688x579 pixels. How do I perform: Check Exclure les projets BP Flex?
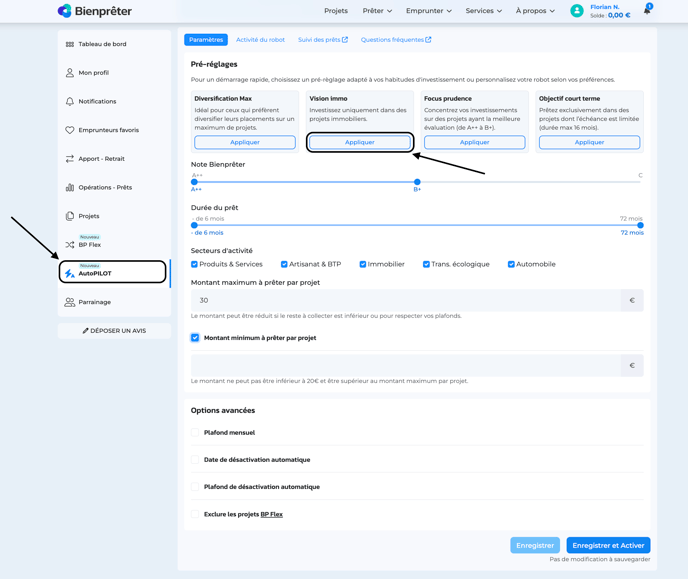pyautogui.click(x=195, y=514)
